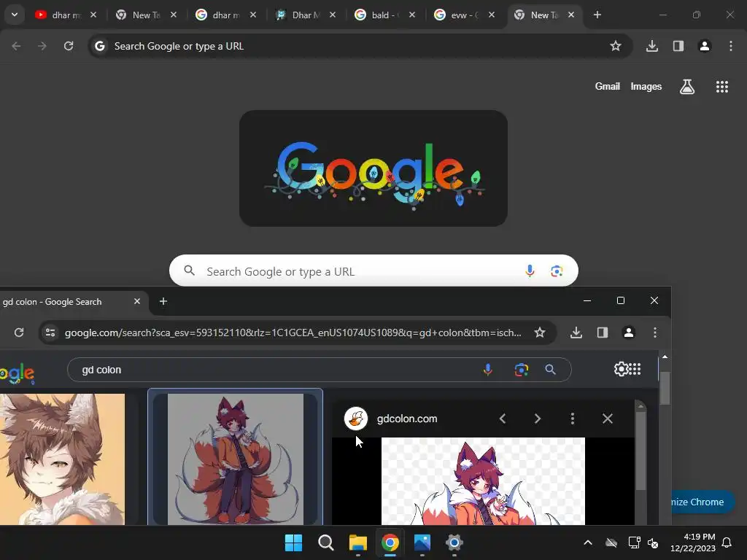Open Gmail link
747x560 pixels.
608,86
